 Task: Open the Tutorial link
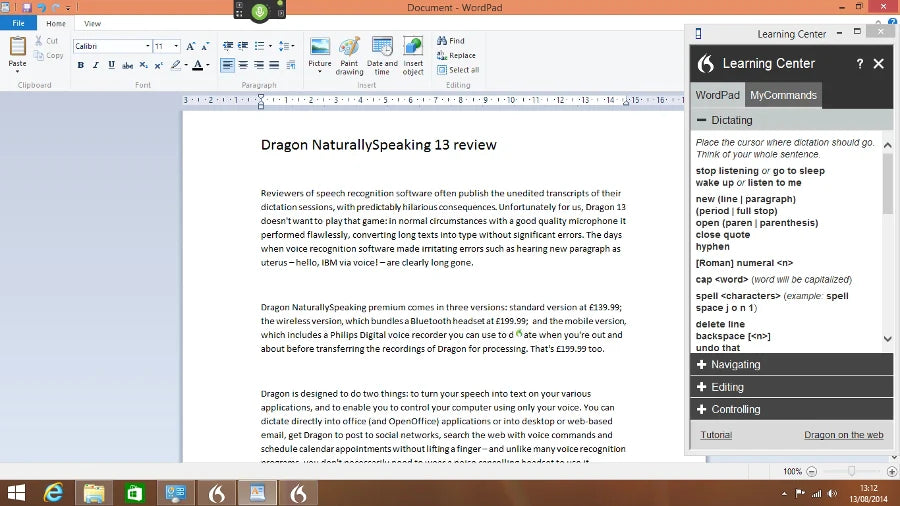[x=716, y=435]
